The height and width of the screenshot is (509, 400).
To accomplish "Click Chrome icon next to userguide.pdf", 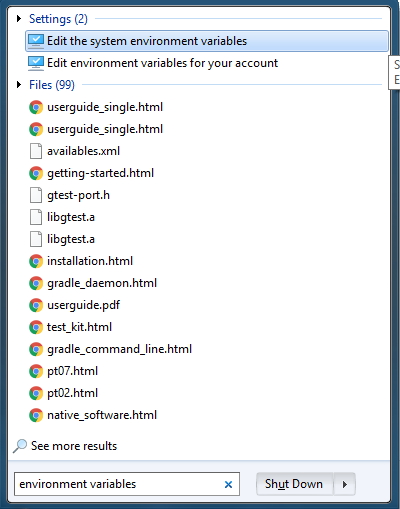I will coord(36,305).
